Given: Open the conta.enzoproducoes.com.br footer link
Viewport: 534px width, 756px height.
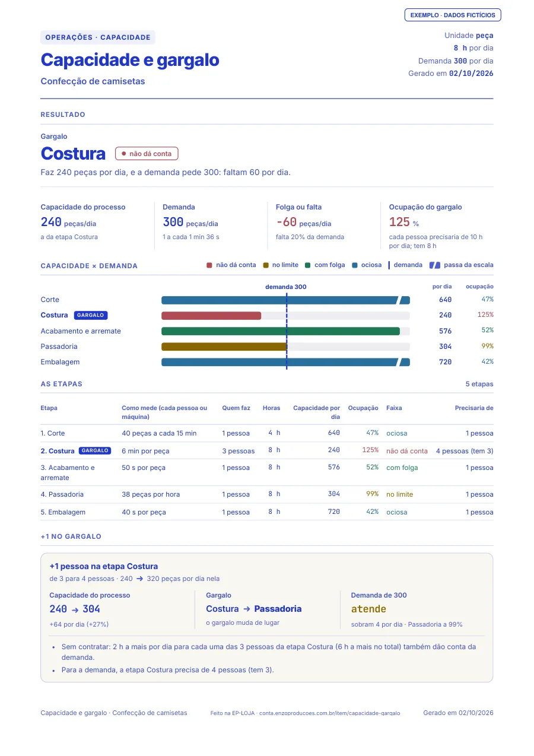Looking at the screenshot, I should (330, 713).
